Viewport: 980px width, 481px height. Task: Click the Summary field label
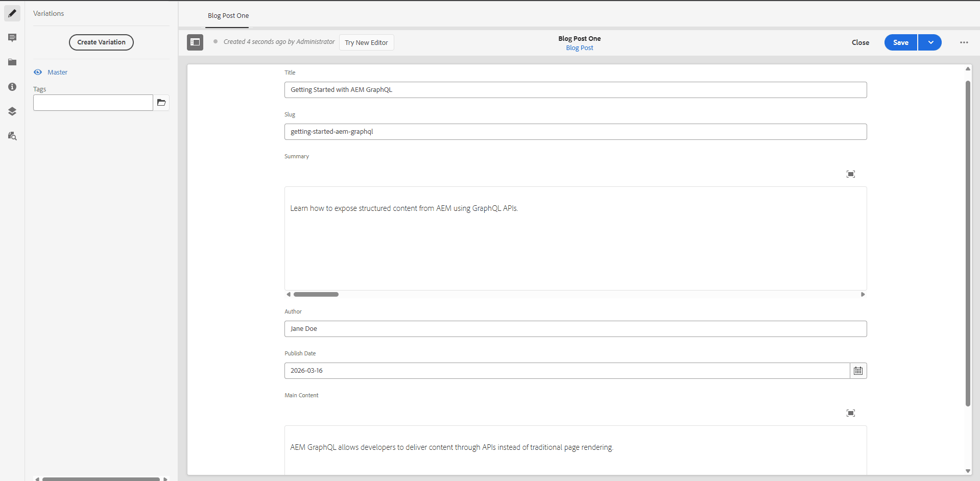(x=297, y=156)
